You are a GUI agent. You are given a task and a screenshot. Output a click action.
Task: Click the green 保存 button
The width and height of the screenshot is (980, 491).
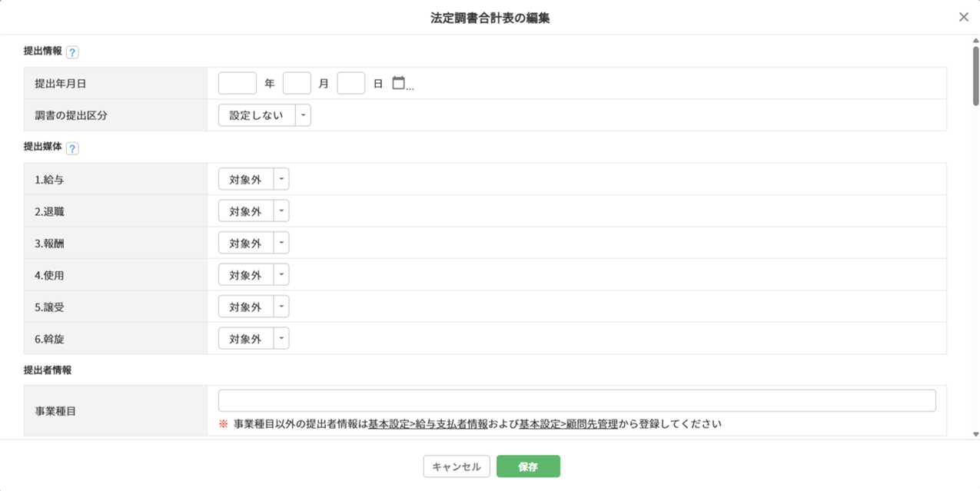pyautogui.click(x=528, y=466)
